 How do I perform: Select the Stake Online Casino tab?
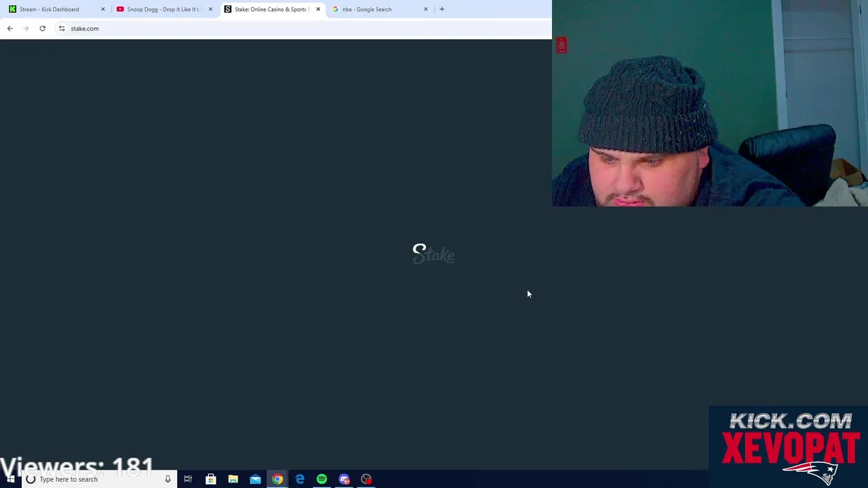(x=271, y=9)
